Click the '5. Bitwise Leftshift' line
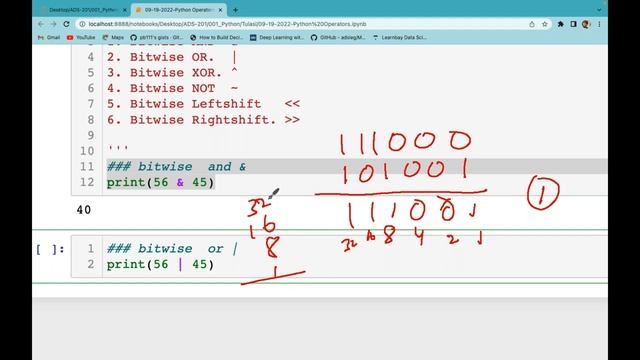Screen dimensions: 640x360 pos(203,104)
